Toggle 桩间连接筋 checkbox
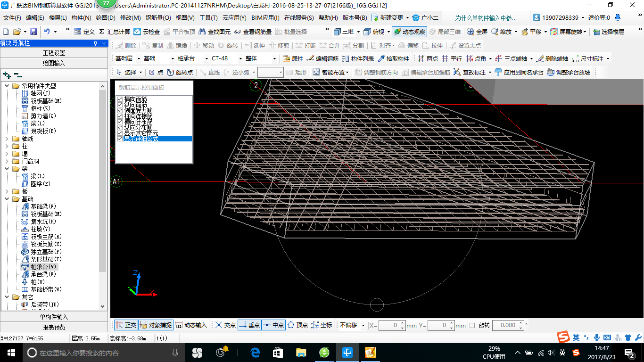The width and height of the screenshot is (644, 362). tap(120, 116)
